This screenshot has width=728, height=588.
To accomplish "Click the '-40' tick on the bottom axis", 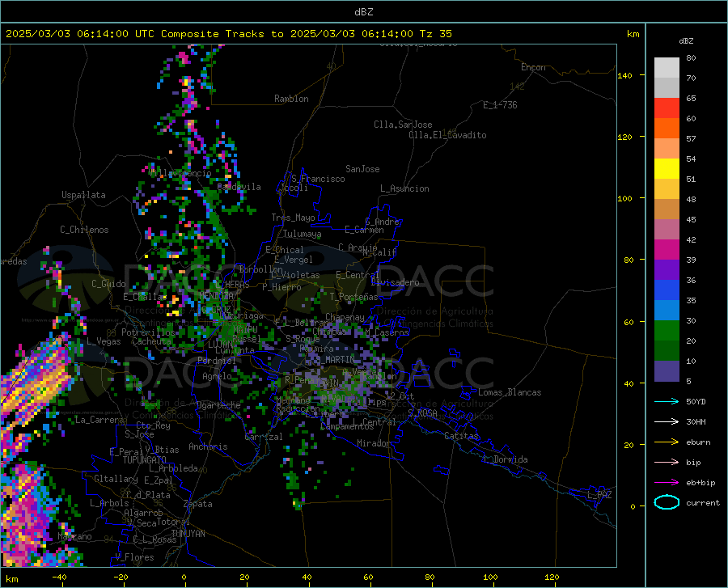I will tap(59, 577).
